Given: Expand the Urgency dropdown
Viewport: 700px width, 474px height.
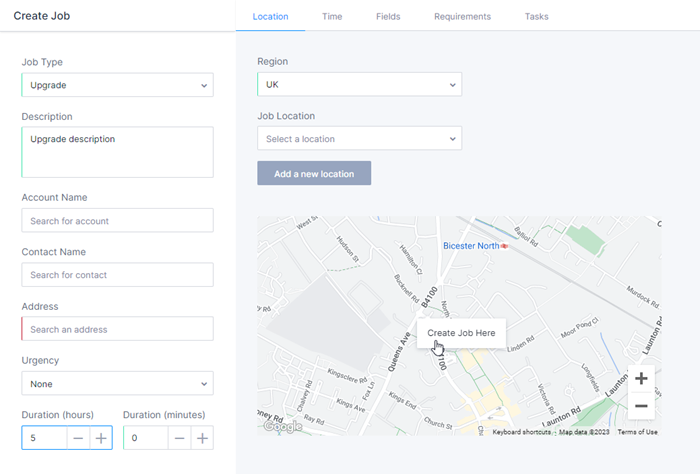Looking at the screenshot, I should (x=117, y=383).
